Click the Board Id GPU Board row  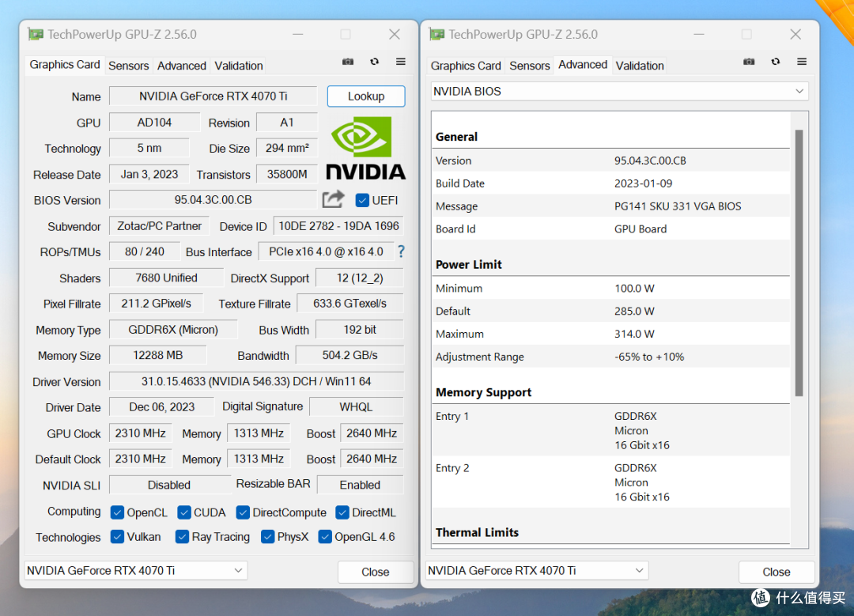pos(611,229)
